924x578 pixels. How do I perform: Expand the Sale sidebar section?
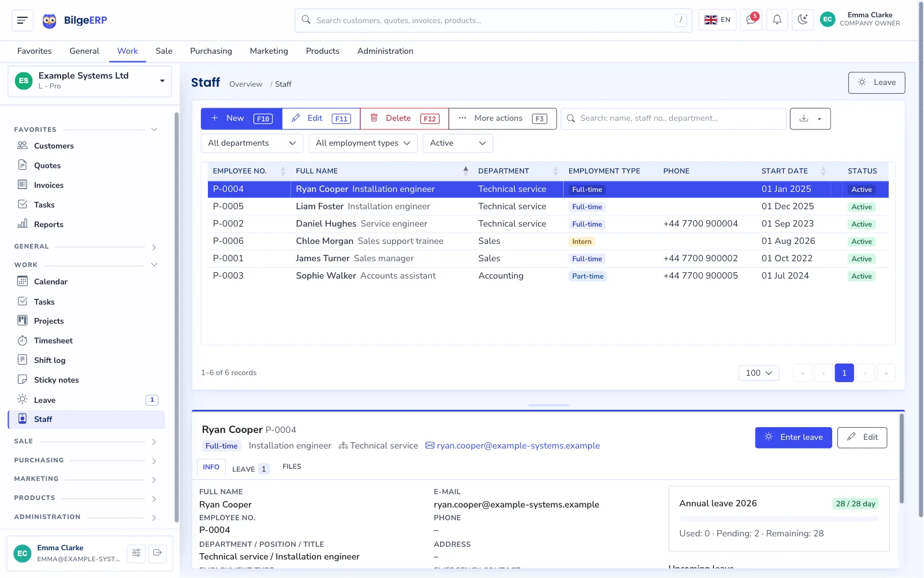tap(85, 442)
